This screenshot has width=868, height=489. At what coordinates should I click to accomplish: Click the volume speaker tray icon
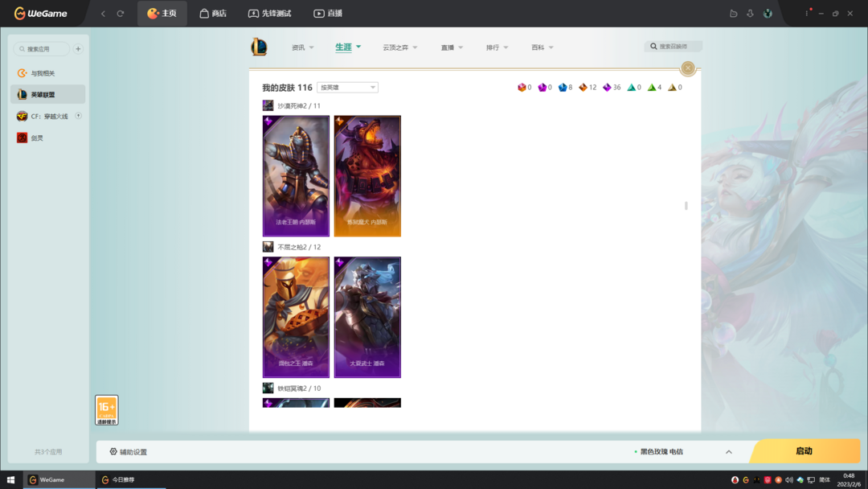[x=789, y=480]
